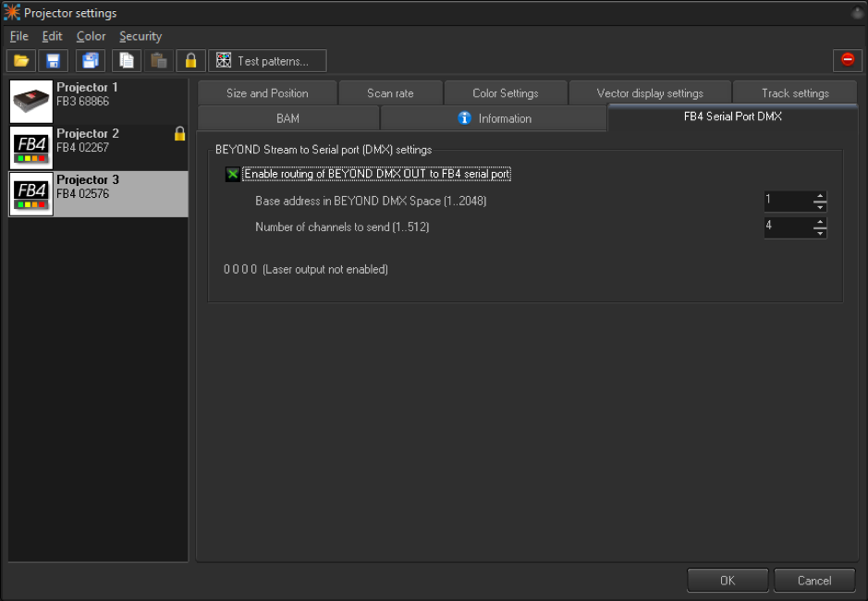Viewport: 868px width, 601px height.
Task: Click the save-all multi-disk icon
Action: point(90,61)
